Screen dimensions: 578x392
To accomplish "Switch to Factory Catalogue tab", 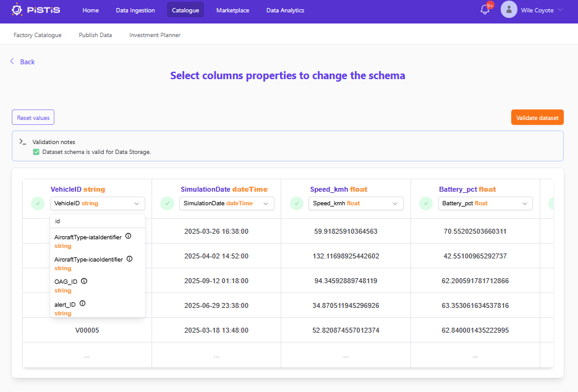I will pyautogui.click(x=38, y=35).
